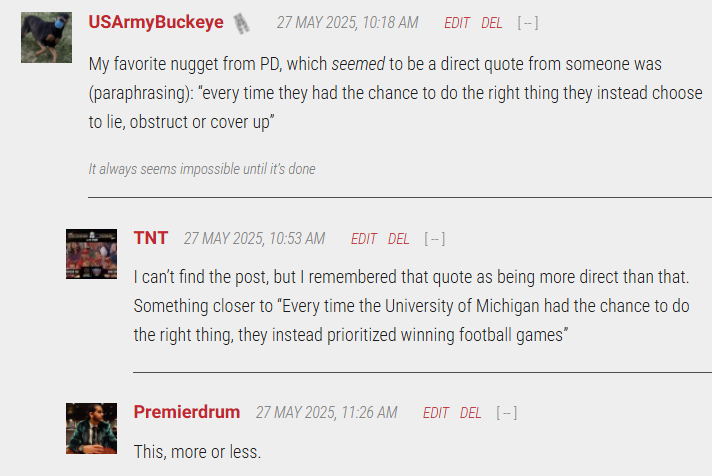712x476 pixels.
Task: Edit USArmyBuckeye's comment
Action: [456, 23]
